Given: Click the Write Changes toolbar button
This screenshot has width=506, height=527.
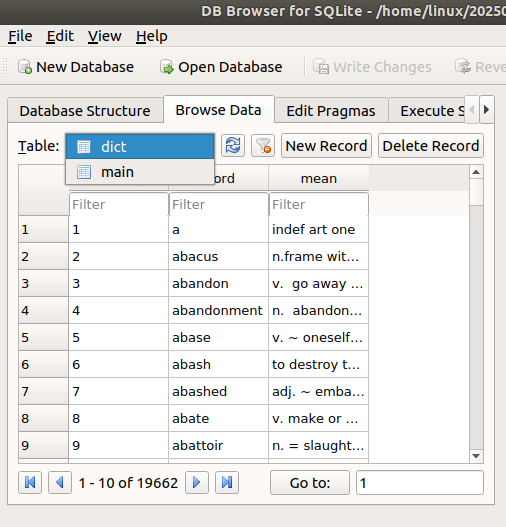Looking at the screenshot, I should click(372, 67).
